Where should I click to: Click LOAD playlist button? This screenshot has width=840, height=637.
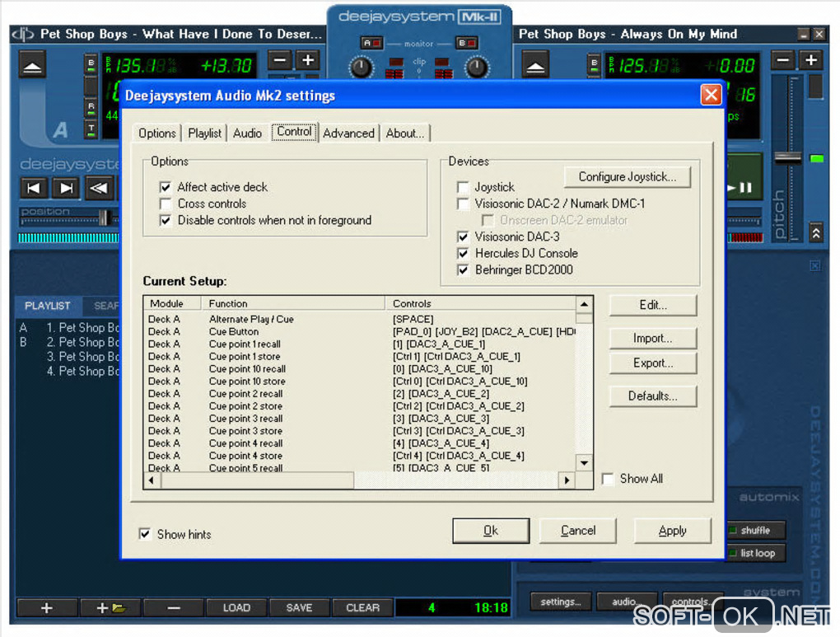click(x=236, y=608)
